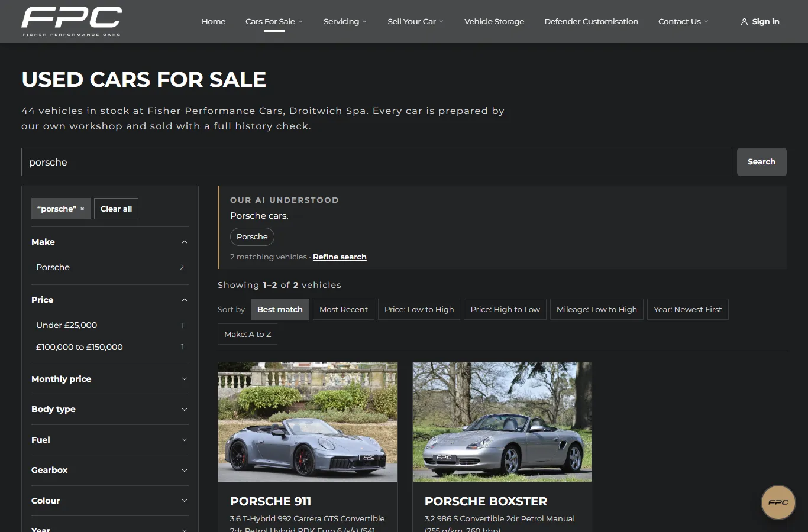Open the Contact Us dropdown

click(x=683, y=22)
